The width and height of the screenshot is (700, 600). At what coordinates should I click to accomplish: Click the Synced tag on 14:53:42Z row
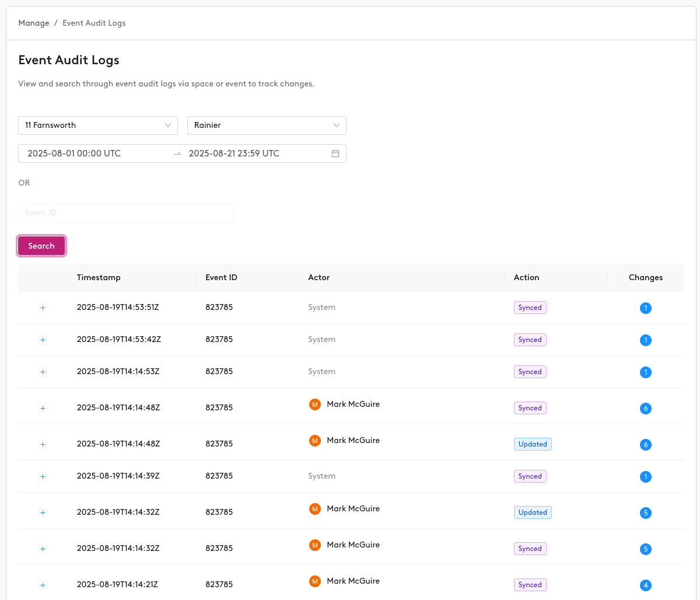[530, 340]
